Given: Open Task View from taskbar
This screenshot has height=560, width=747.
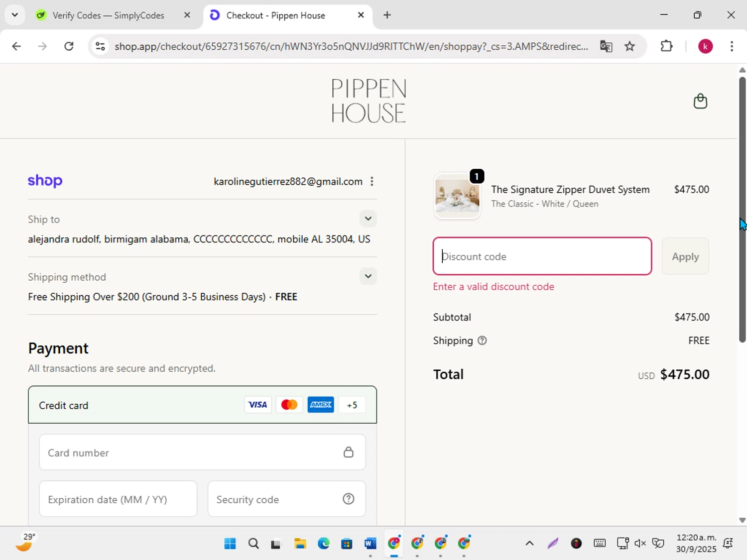Looking at the screenshot, I should (276, 543).
